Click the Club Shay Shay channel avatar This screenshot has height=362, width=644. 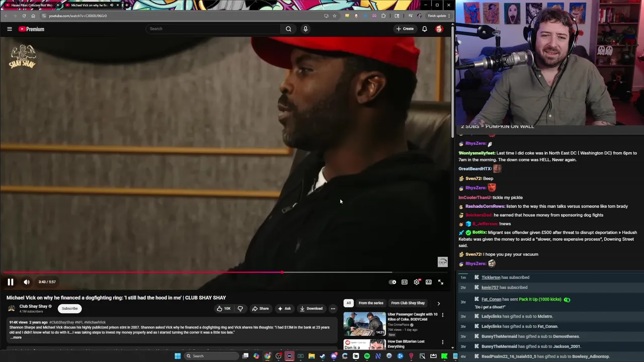[12, 309]
